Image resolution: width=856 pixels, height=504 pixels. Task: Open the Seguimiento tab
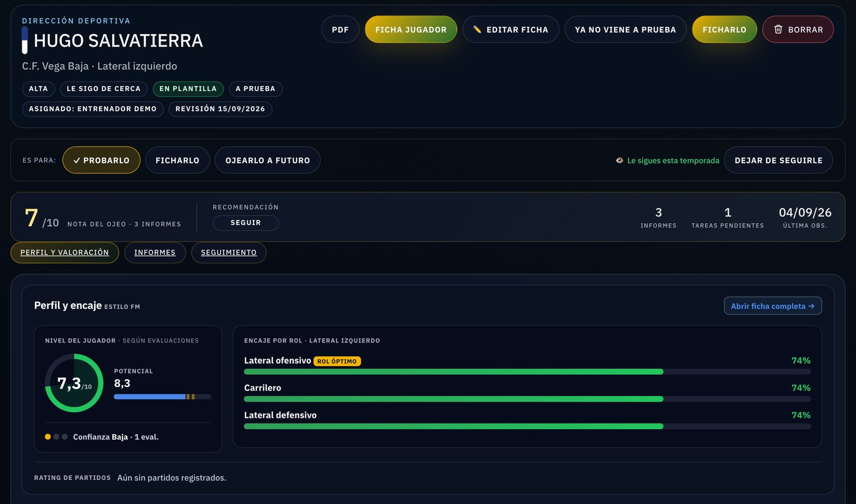pyautogui.click(x=228, y=253)
